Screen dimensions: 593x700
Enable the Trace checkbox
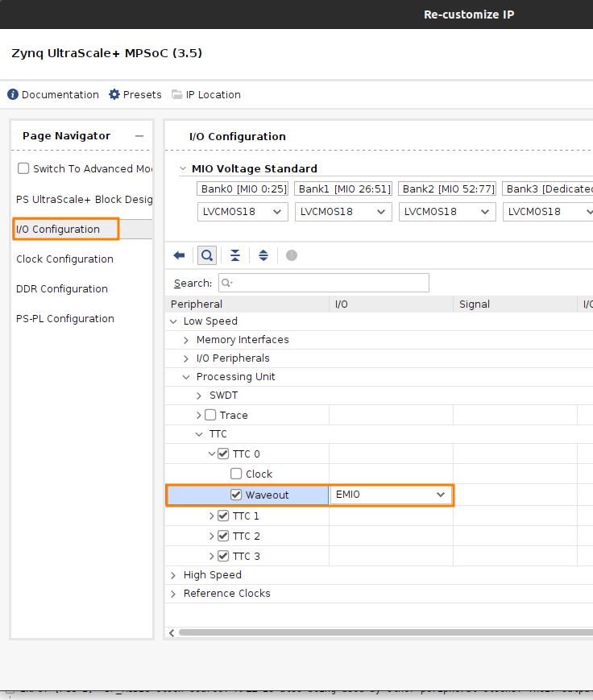[x=210, y=415]
